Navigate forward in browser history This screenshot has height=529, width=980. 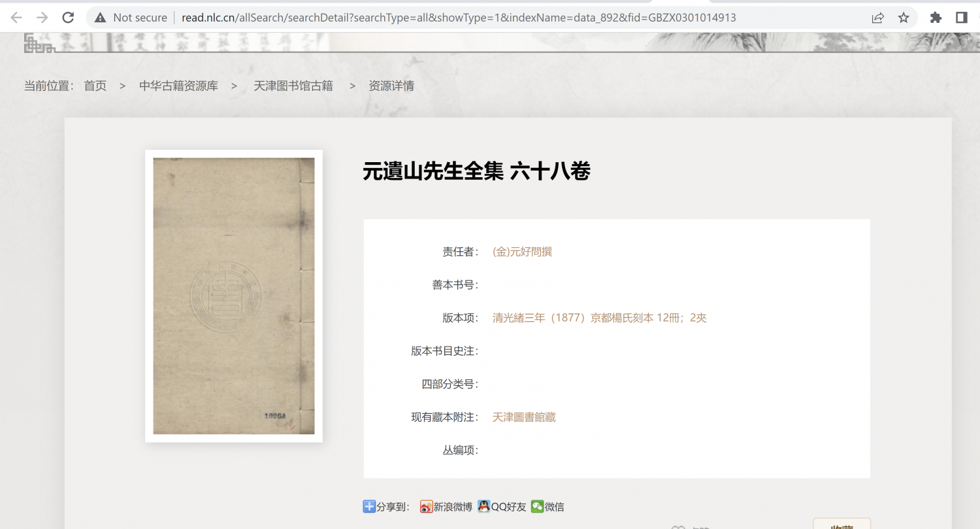click(x=43, y=17)
